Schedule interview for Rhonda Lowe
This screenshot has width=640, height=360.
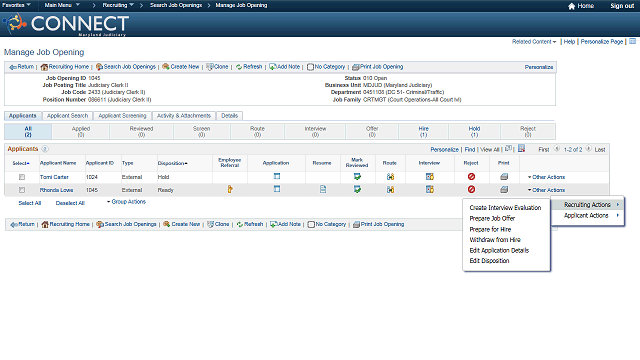429,189
